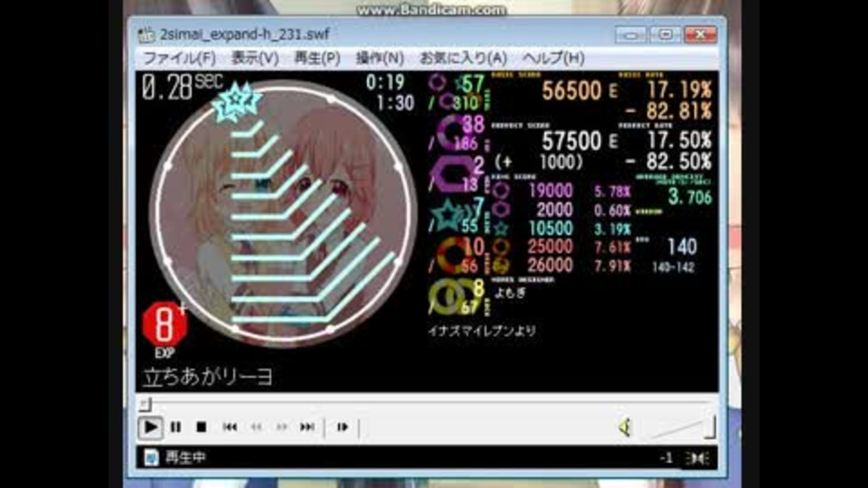Click the EXP label under difficulty badge
This screenshot has height=488, width=868.
pos(165,353)
